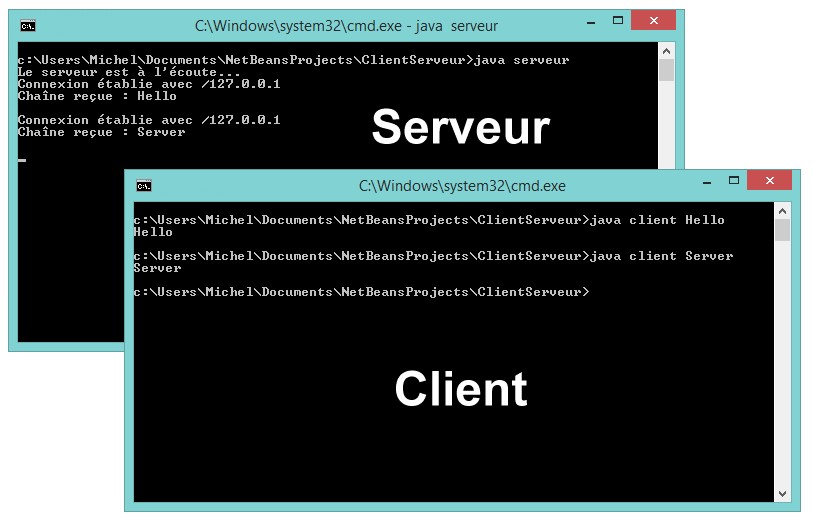
Task: Close the java serveur console window
Action: point(654,21)
